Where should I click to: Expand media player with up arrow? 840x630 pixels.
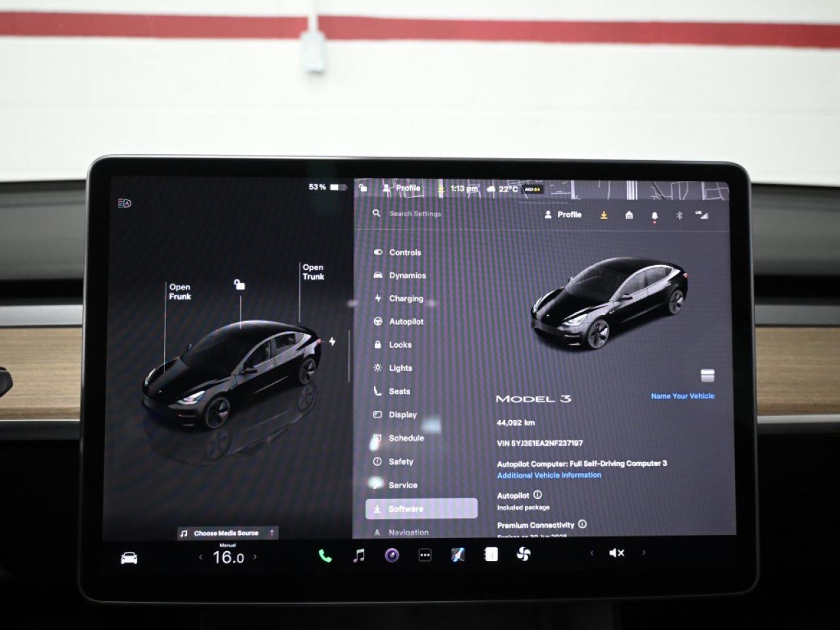(272, 533)
